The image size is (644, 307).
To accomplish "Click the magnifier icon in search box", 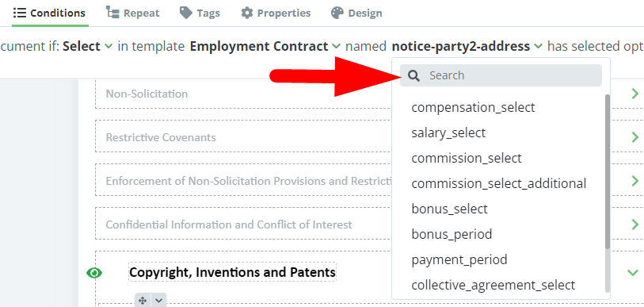I will 414,75.
